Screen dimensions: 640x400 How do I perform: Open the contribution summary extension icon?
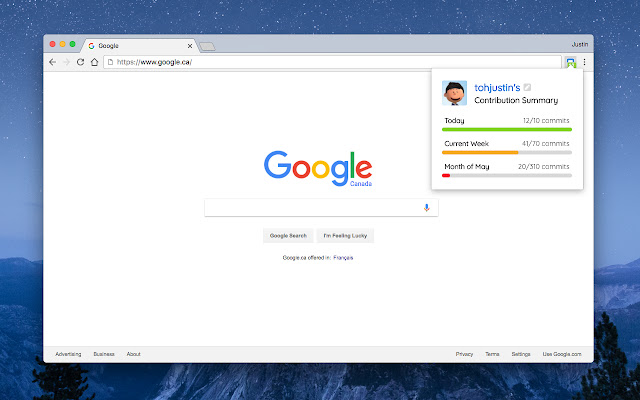(571, 62)
